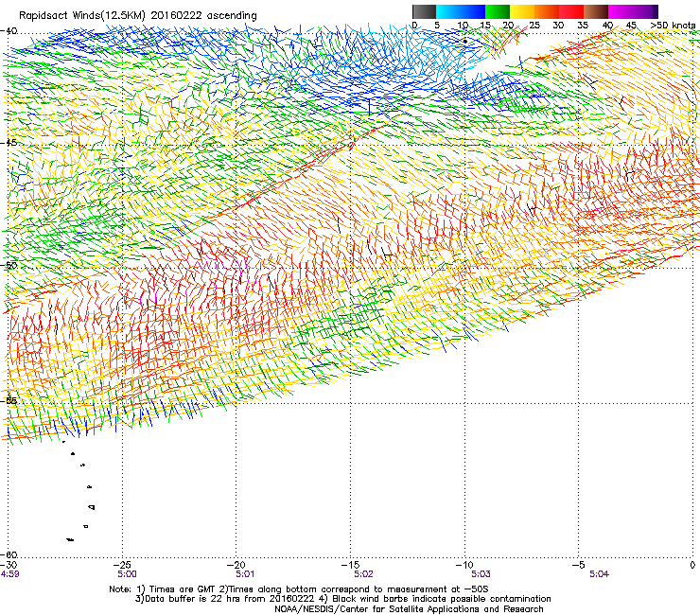Click the "-50" latitude axis label
700x615 pixels.
coord(9,265)
